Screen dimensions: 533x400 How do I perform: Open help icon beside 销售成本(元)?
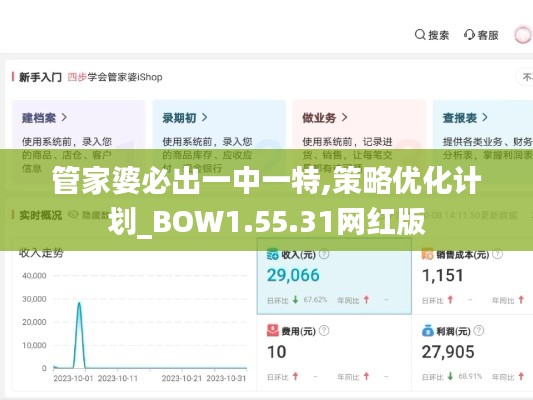coord(498,254)
